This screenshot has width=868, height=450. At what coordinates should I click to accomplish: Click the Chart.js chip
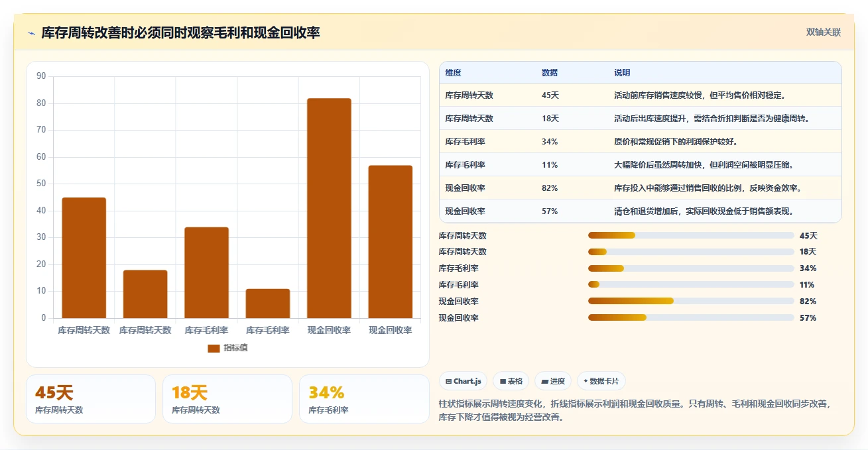(463, 381)
